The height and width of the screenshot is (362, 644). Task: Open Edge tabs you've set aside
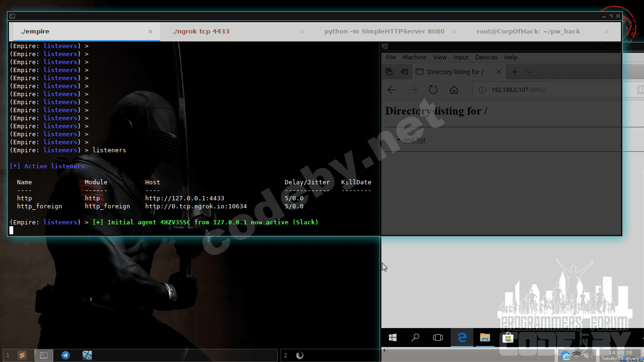tap(389, 72)
